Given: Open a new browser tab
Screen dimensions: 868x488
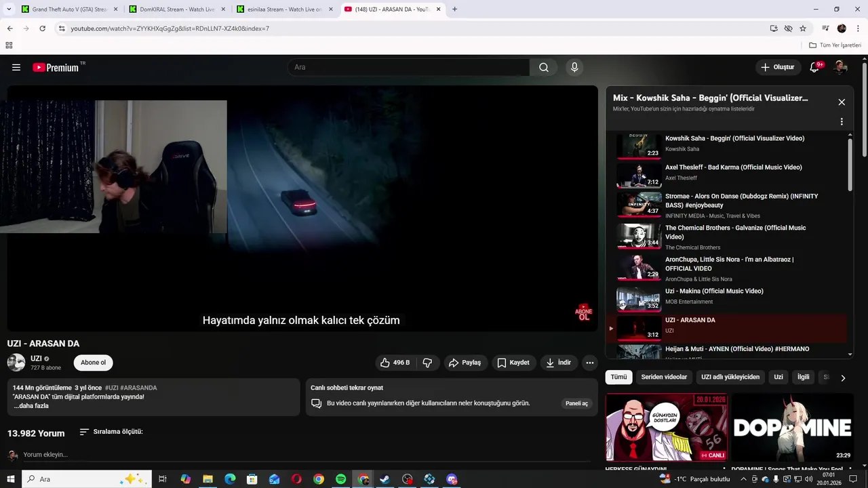Looking at the screenshot, I should tap(454, 9).
